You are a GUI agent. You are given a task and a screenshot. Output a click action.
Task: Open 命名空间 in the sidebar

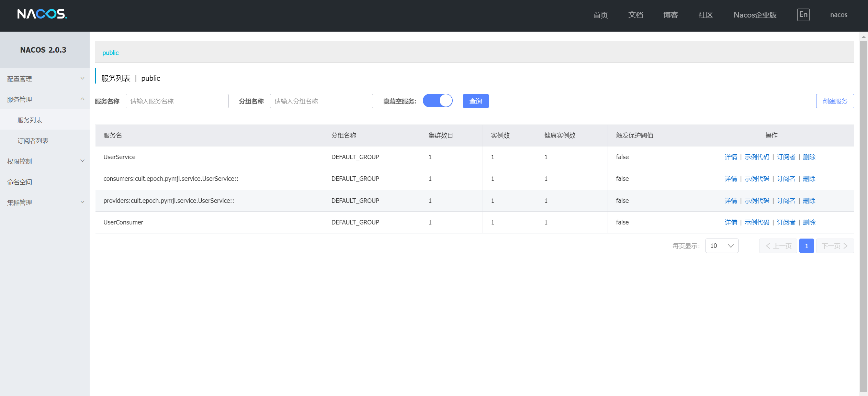pyautogui.click(x=45, y=182)
